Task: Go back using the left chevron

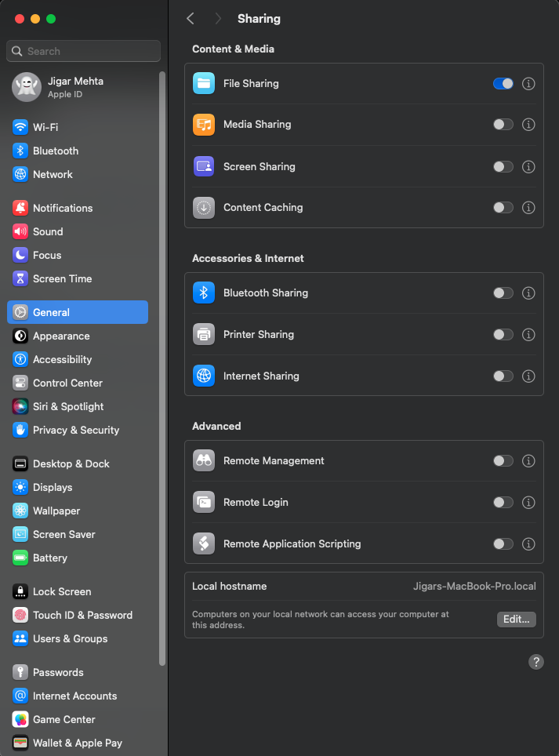Action: click(x=191, y=18)
